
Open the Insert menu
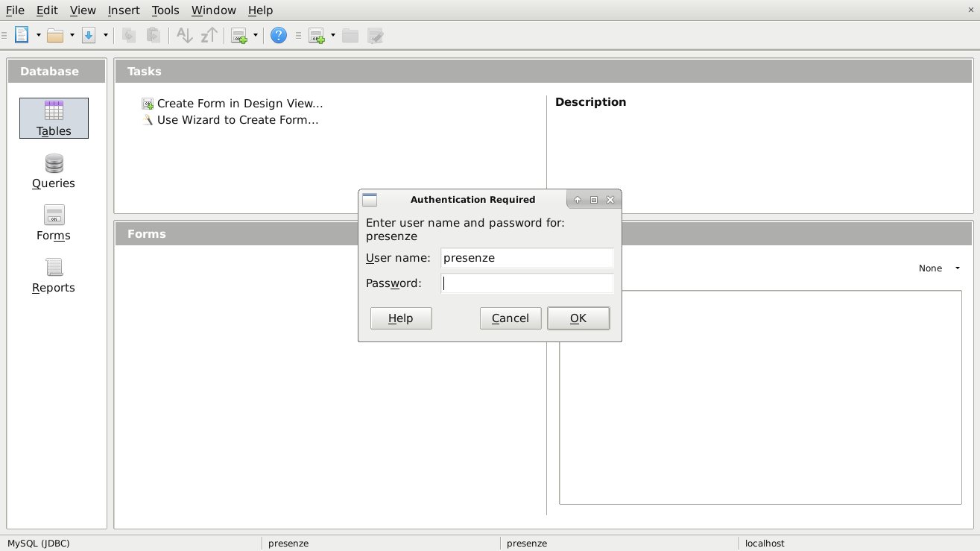tap(123, 10)
